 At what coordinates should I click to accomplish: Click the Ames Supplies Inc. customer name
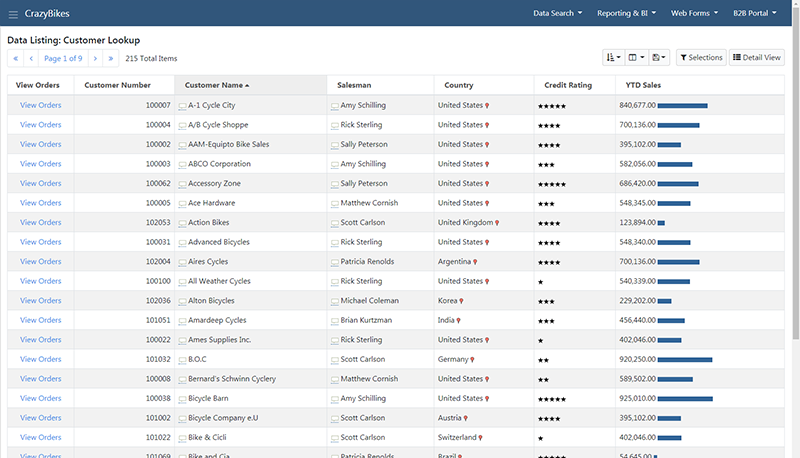tap(219, 340)
